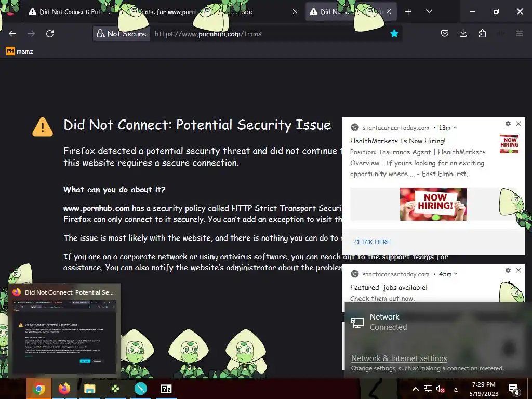Click the yellow warning triangle icon

click(x=43, y=127)
